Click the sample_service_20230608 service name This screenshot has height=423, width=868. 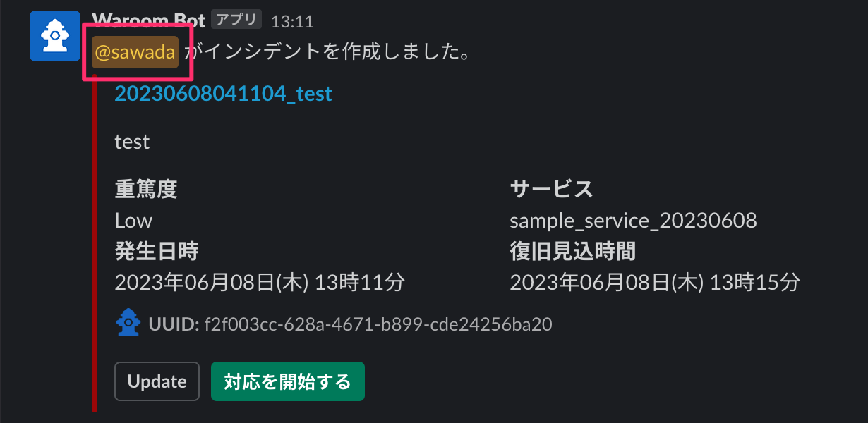coord(633,221)
